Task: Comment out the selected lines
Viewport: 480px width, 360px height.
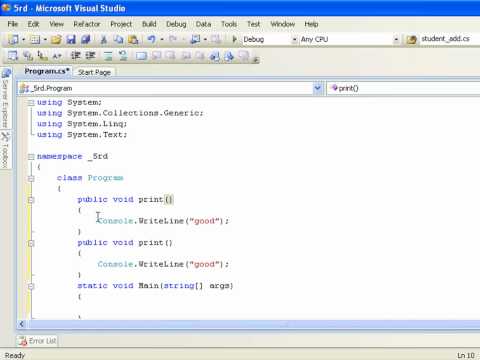Action: tap(108, 56)
